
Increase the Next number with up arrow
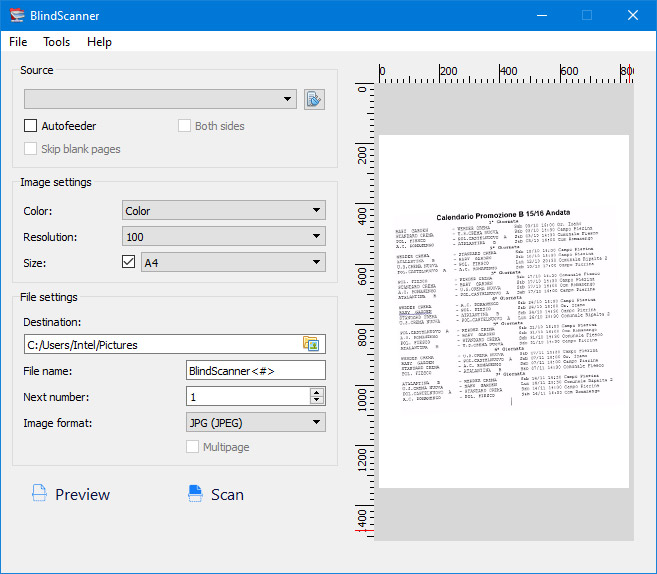coord(317,392)
